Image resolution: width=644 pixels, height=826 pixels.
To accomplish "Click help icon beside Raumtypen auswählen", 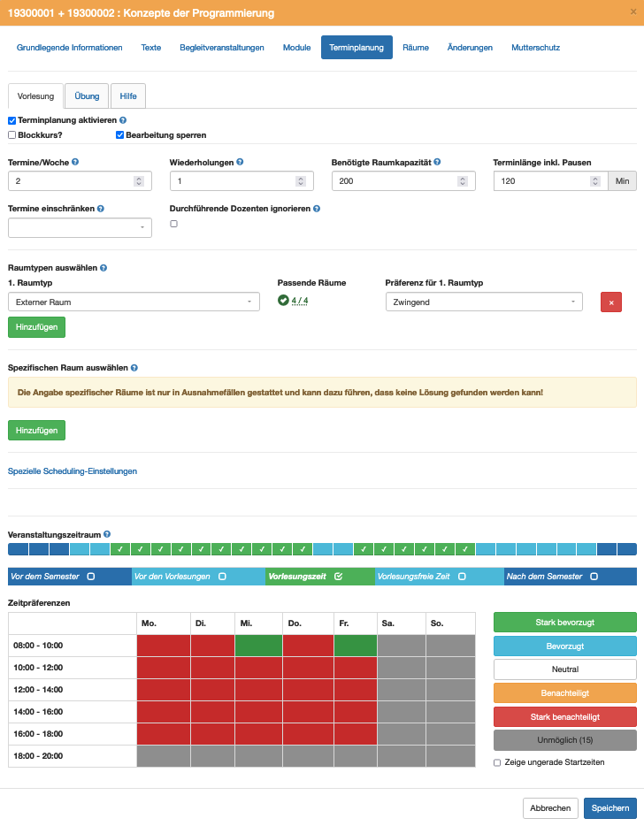I will pyautogui.click(x=104, y=267).
